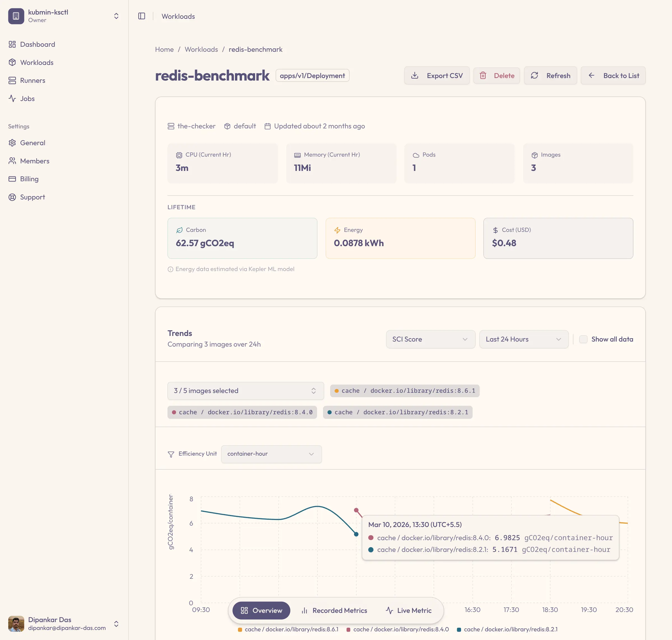This screenshot has width=672, height=640.
Task: Open Jobs via the activity icon
Action: (13, 98)
